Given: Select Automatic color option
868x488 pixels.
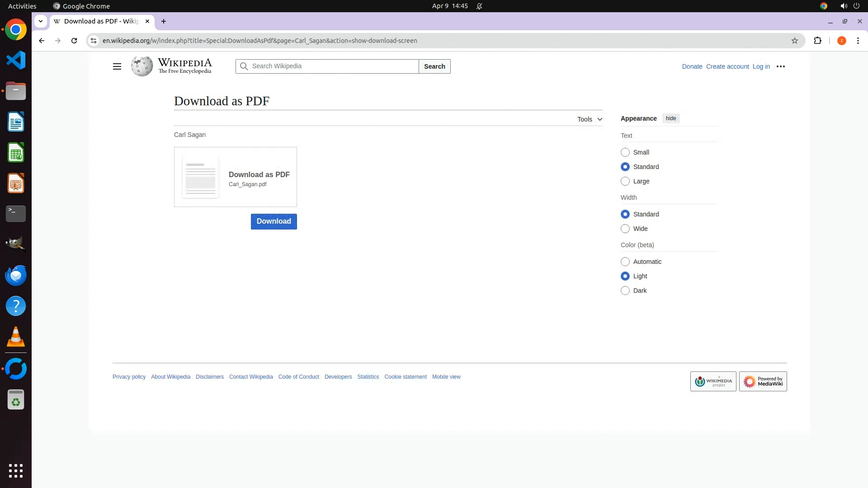Looking at the screenshot, I should (625, 262).
